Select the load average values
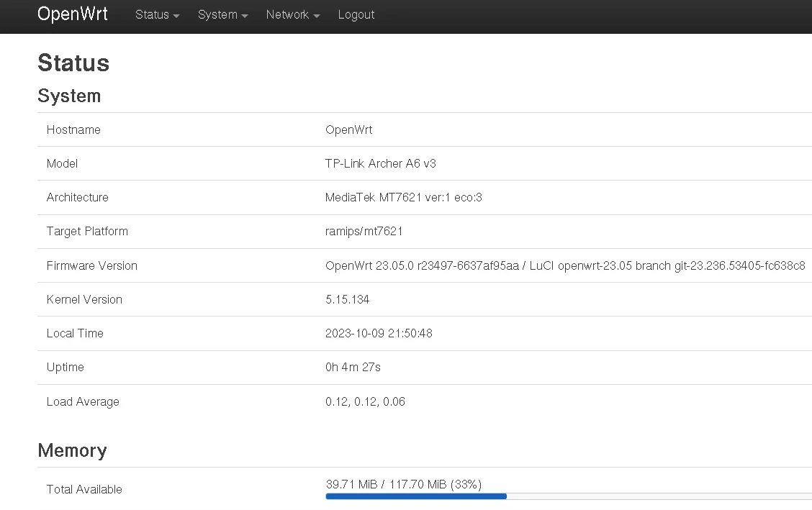Image resolution: width=812 pixels, height=510 pixels. [x=365, y=401]
